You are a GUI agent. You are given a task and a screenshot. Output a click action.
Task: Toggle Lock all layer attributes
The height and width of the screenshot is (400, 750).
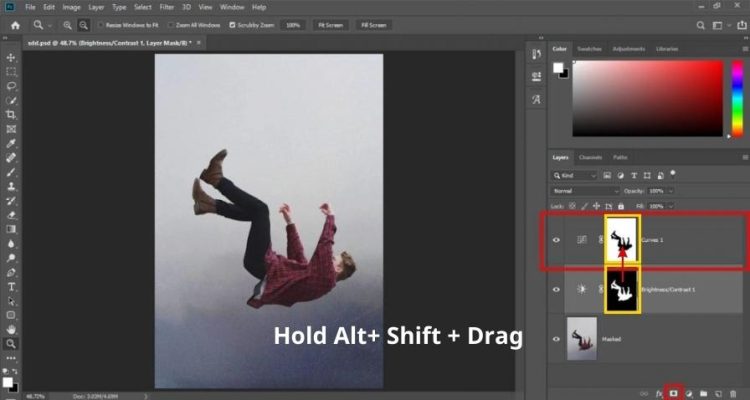621,206
